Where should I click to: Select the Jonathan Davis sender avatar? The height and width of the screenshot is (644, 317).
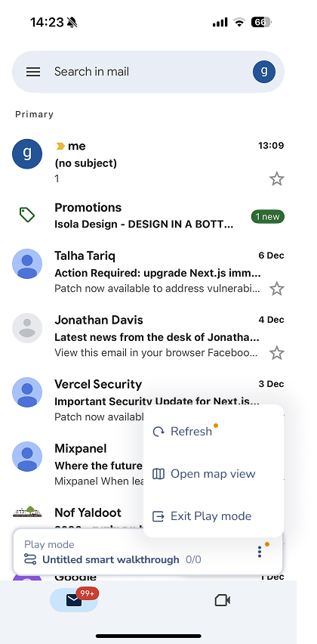(27, 328)
